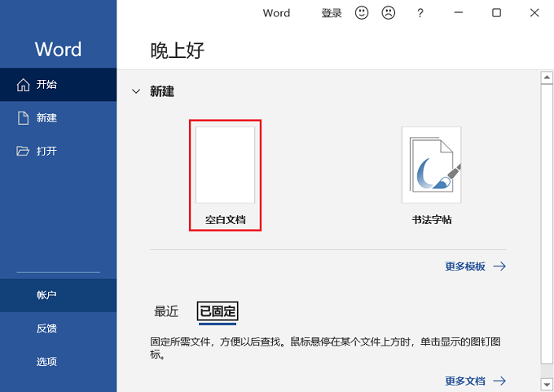
Task: Click the scrollbar down arrow
Action: click(x=547, y=384)
